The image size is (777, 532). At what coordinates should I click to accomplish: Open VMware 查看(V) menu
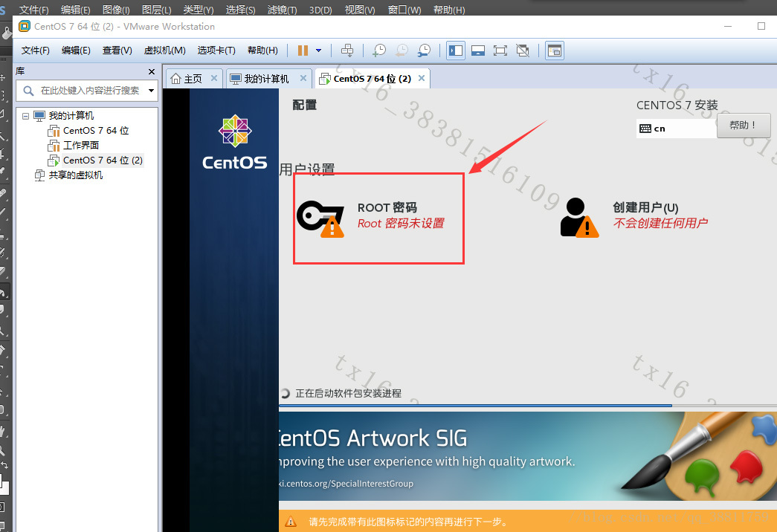coord(117,51)
